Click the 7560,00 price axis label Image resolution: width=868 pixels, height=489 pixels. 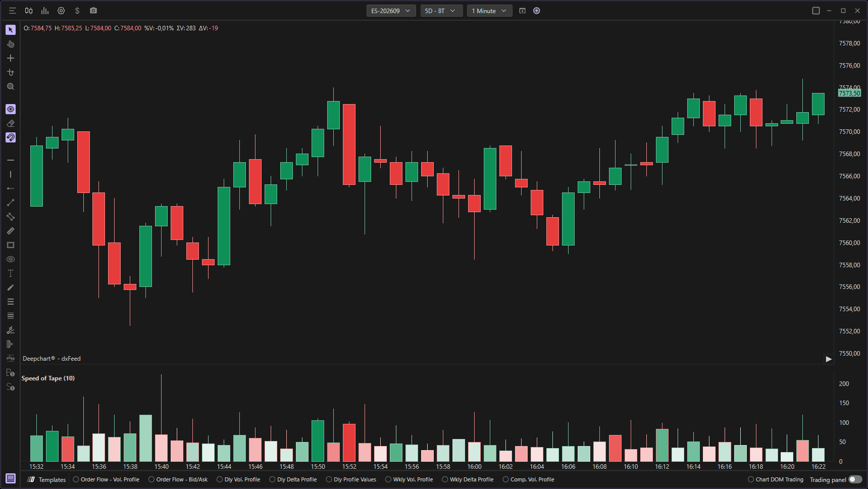[849, 243]
